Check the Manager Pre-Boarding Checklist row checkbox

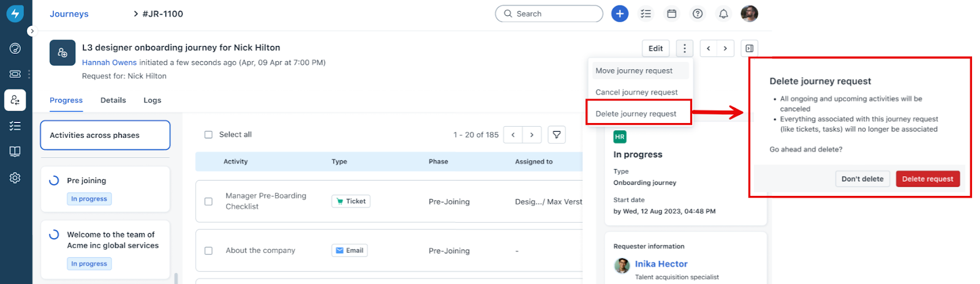tap(208, 201)
